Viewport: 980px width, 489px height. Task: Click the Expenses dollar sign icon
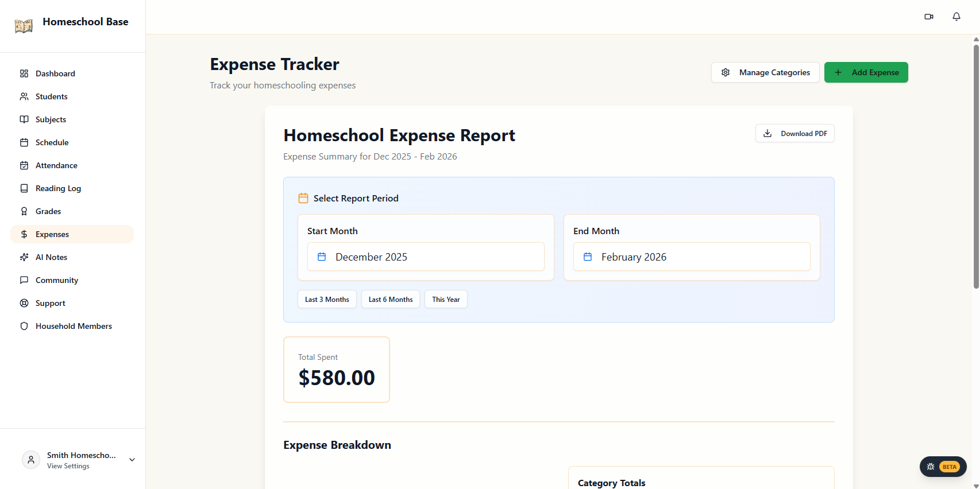pos(24,234)
